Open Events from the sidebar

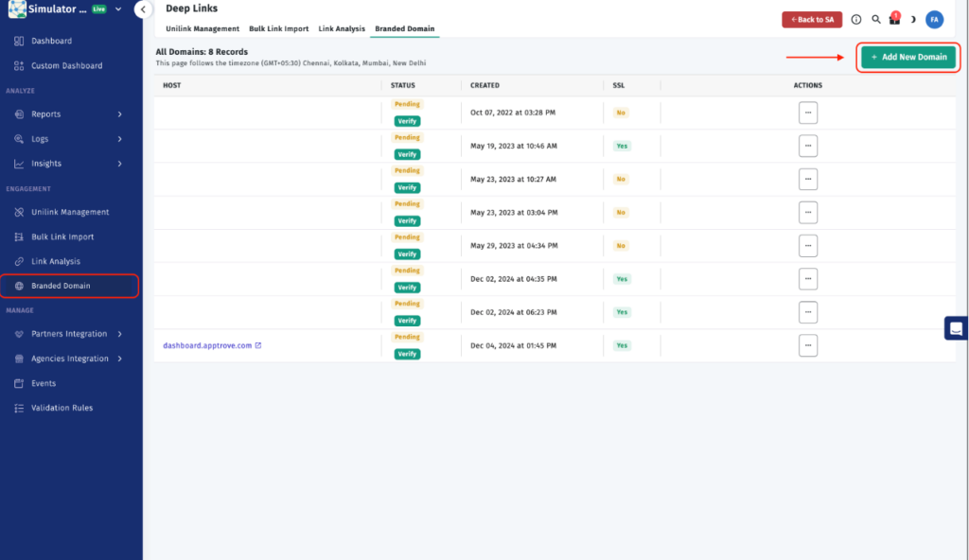click(x=44, y=383)
